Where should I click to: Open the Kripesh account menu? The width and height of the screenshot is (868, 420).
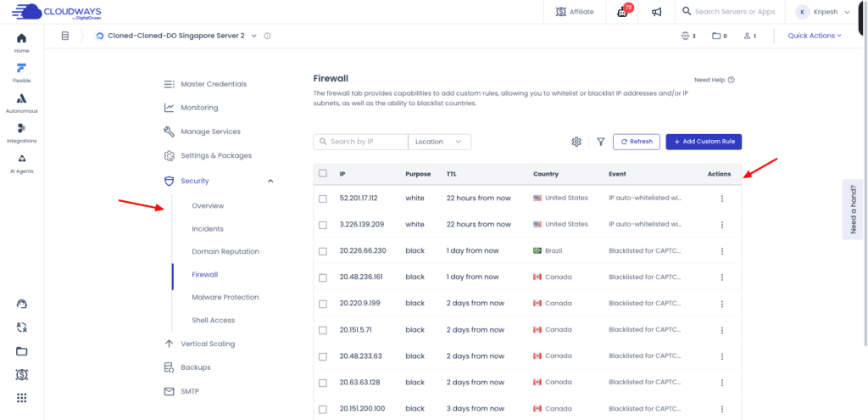tap(822, 12)
